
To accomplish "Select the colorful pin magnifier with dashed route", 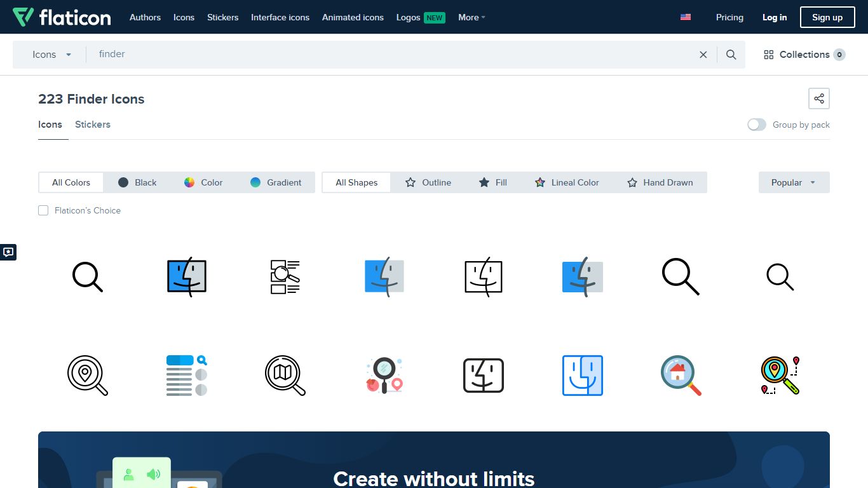I will [x=780, y=376].
